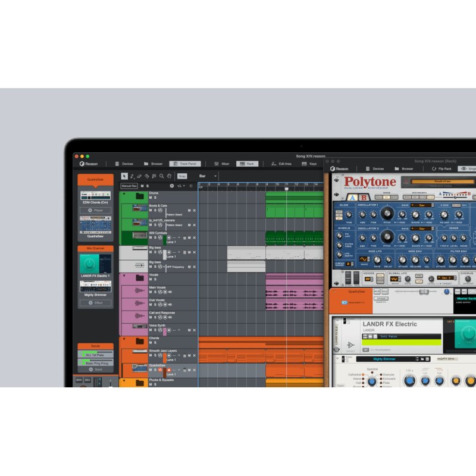476x476 pixels.
Task: Toggle the Snap button
Action: click(182, 176)
